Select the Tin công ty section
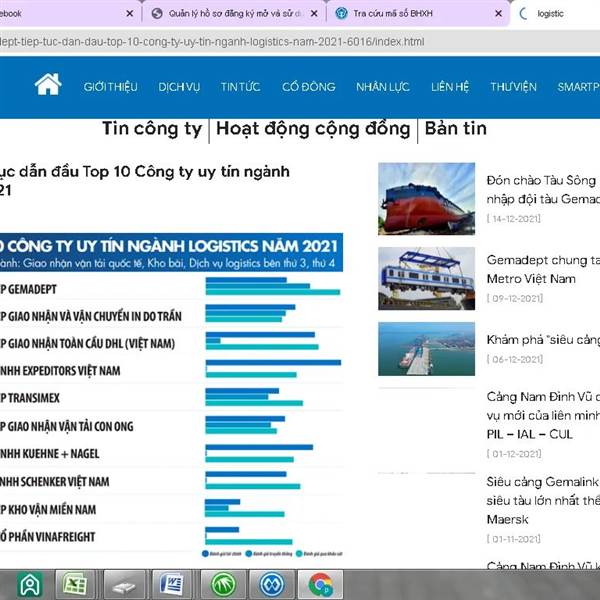 (152, 129)
